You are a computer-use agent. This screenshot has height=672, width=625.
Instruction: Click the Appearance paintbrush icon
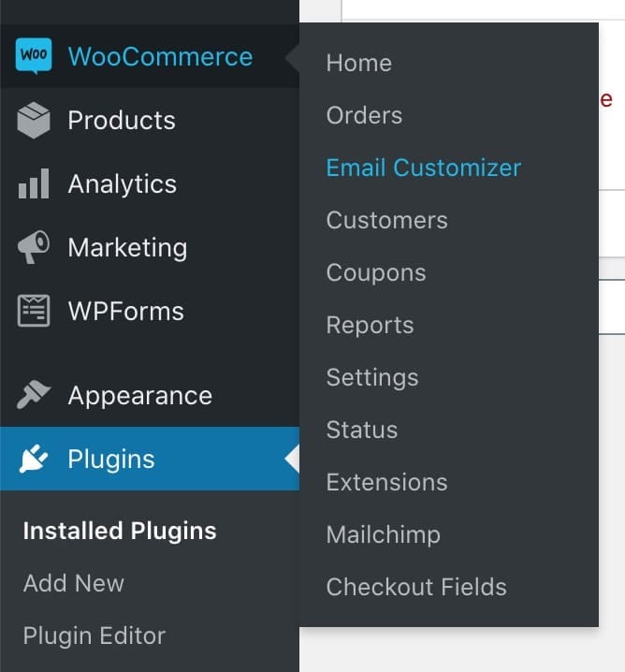tap(34, 395)
